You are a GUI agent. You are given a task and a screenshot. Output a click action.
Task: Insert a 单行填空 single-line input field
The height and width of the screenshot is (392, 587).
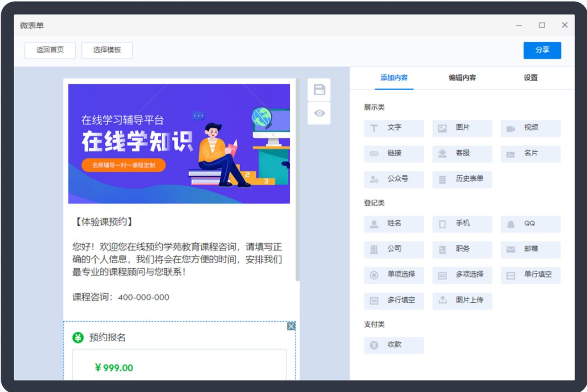(x=530, y=275)
